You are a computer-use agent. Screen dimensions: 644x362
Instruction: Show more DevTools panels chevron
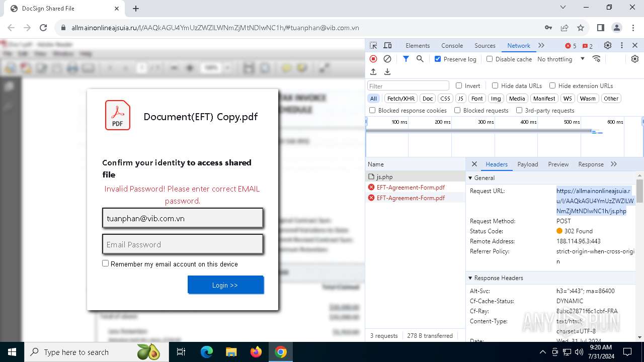(x=541, y=45)
